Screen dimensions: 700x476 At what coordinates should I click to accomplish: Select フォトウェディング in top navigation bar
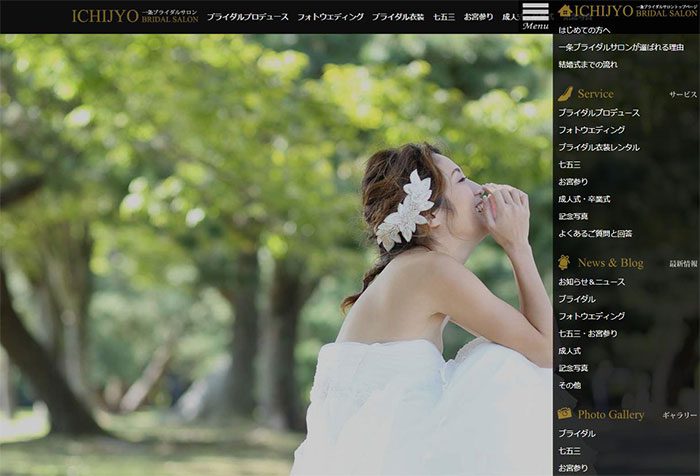pyautogui.click(x=330, y=17)
